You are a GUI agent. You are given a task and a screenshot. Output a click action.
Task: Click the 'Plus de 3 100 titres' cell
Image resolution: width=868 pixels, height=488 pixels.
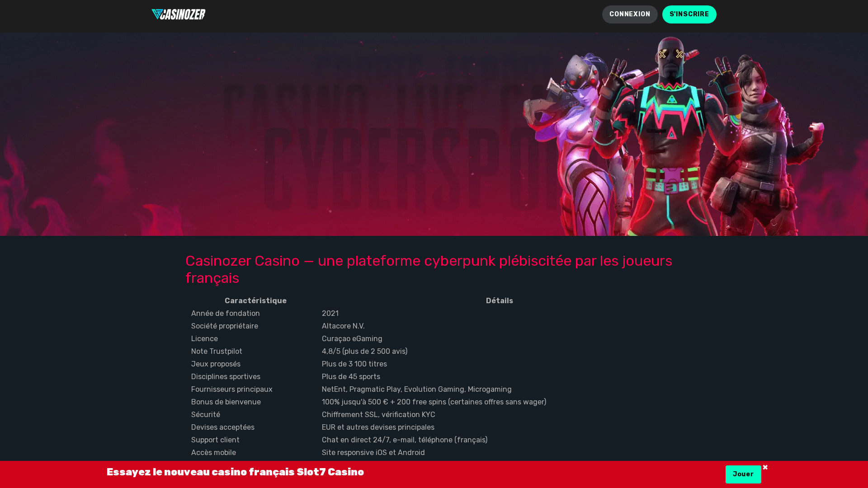[x=354, y=364]
